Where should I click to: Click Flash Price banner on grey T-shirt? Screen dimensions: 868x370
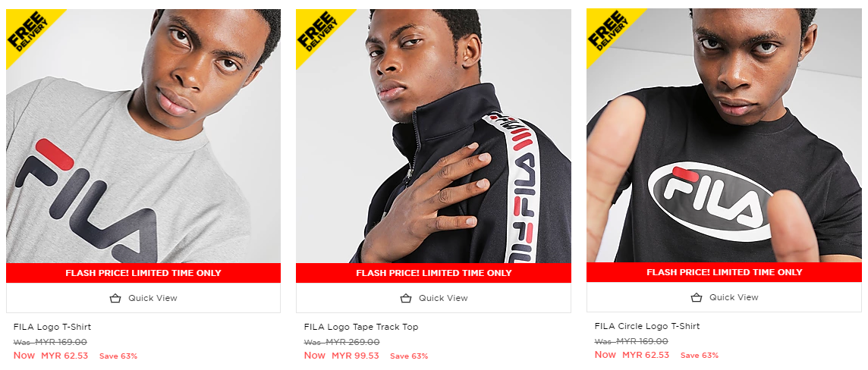[x=143, y=273]
